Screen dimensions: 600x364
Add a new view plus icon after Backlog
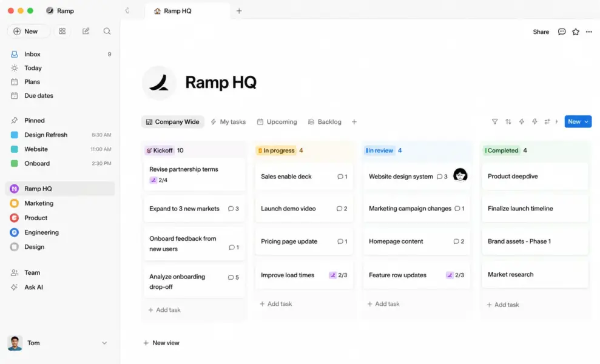354,122
